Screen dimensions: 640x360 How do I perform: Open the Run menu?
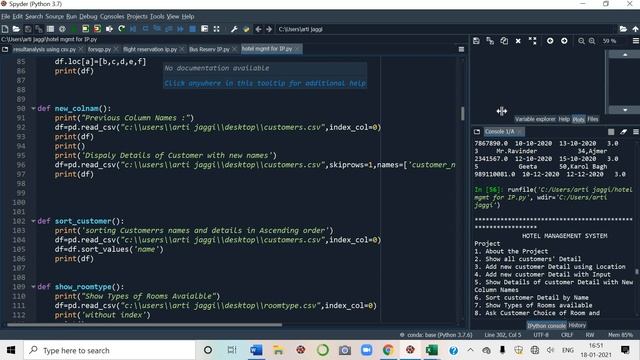(71, 16)
